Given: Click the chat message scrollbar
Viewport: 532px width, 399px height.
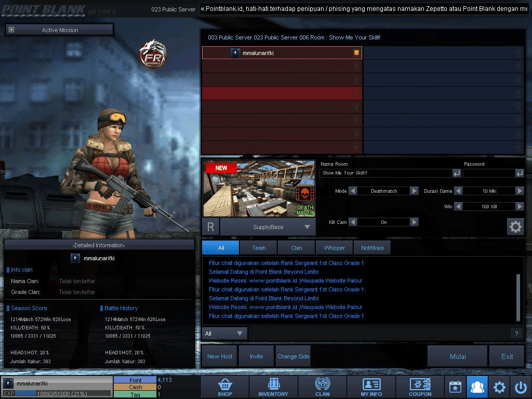Looking at the screenshot, I should 518,297.
